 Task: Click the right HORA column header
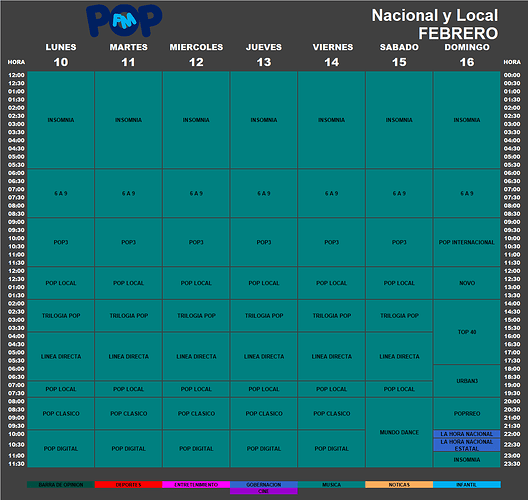pyautogui.click(x=512, y=62)
